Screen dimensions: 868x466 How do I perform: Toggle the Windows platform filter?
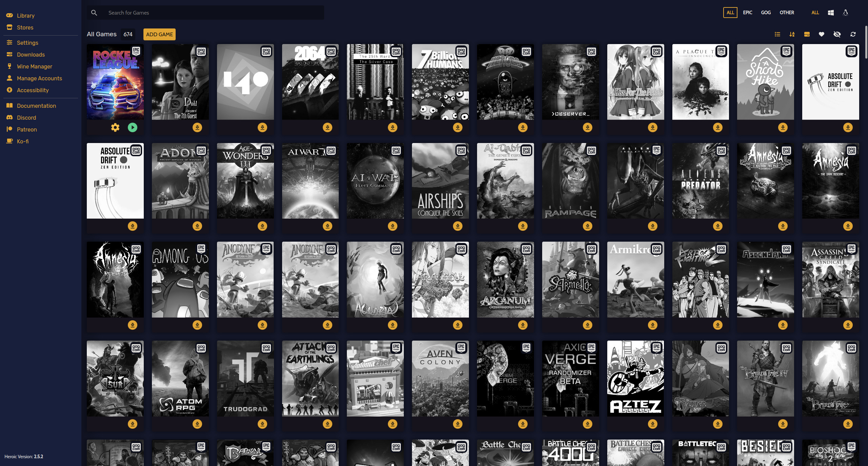pos(831,13)
